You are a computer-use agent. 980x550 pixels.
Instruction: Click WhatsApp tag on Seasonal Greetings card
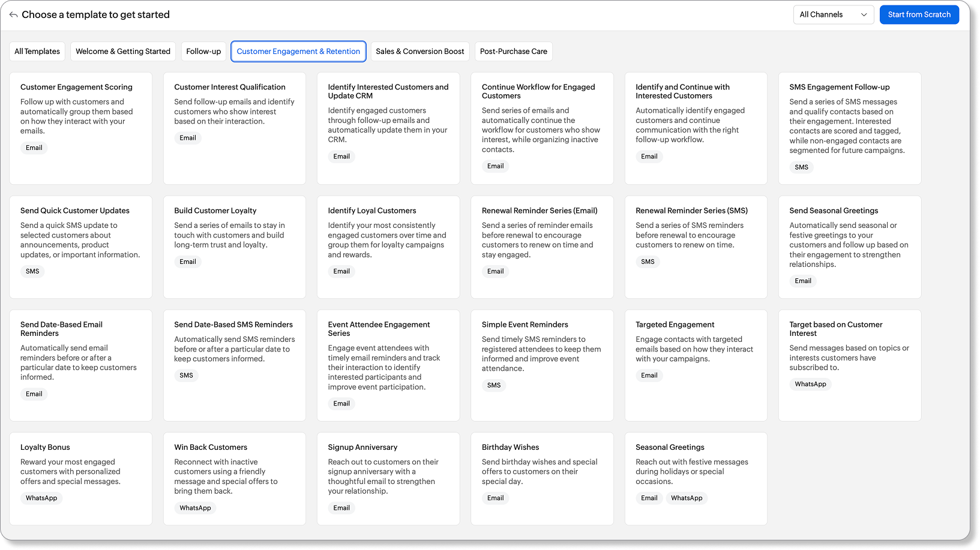pyautogui.click(x=687, y=498)
